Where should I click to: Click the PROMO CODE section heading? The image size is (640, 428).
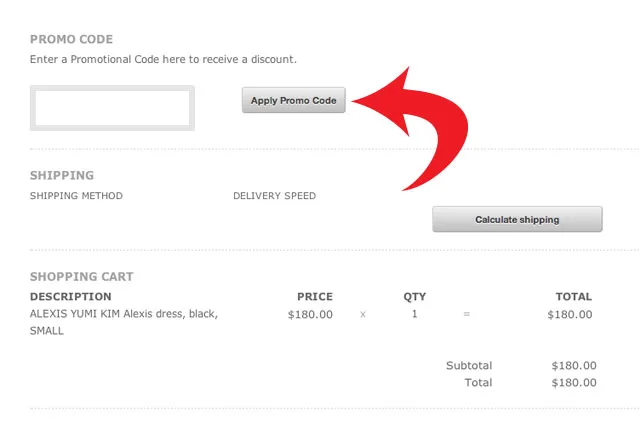pos(71,40)
